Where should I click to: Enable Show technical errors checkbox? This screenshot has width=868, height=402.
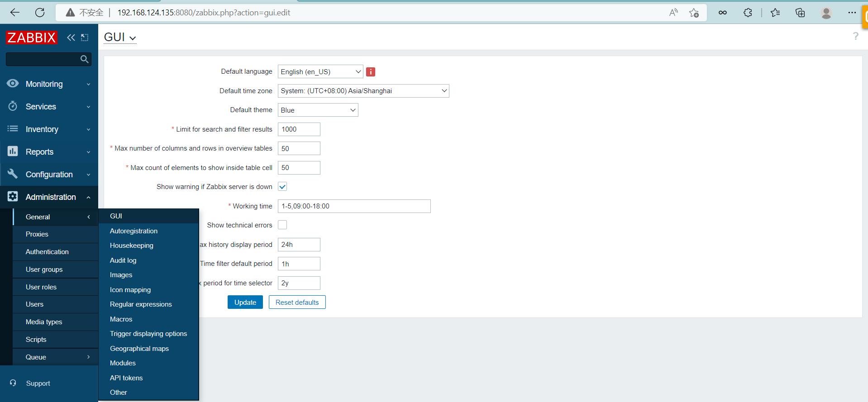click(x=282, y=225)
